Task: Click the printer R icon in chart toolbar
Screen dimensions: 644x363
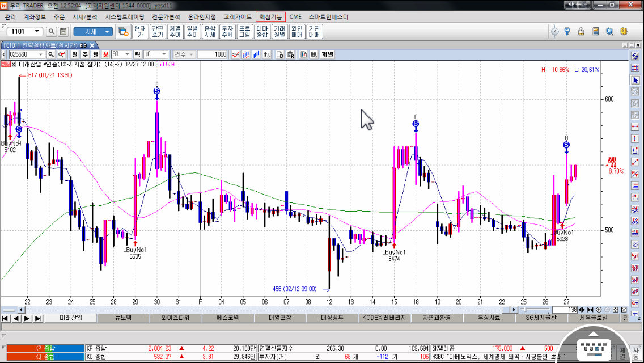Action: (290, 54)
